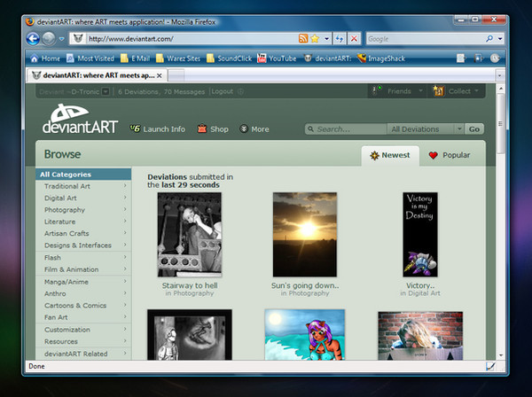The width and height of the screenshot is (532, 397).
Task: Open the deviantART Related category
Action: click(x=75, y=354)
